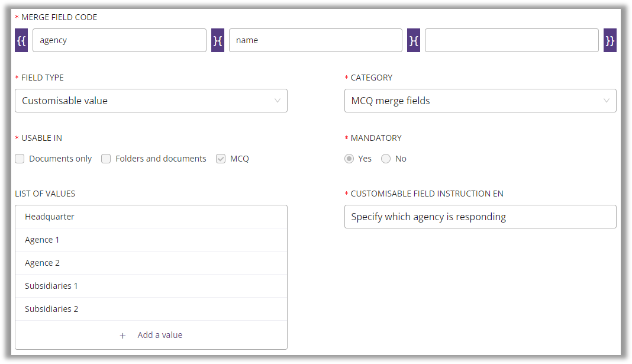
Task: Choose No for Mandatory
Action: 386,159
